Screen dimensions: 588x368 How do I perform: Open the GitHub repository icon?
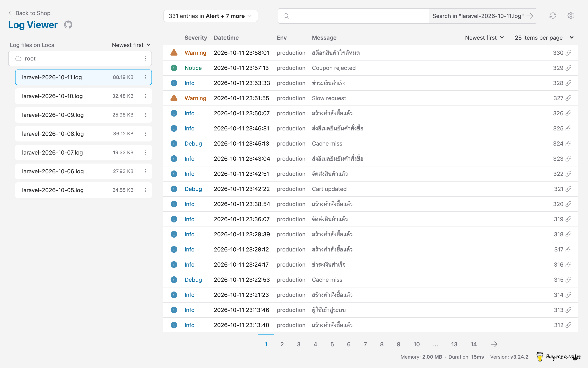point(68,25)
